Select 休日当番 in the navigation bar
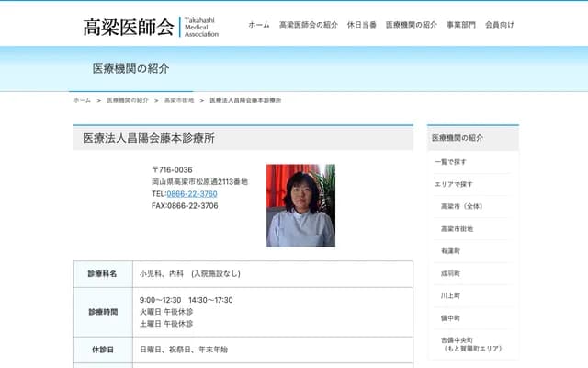 pos(362,25)
